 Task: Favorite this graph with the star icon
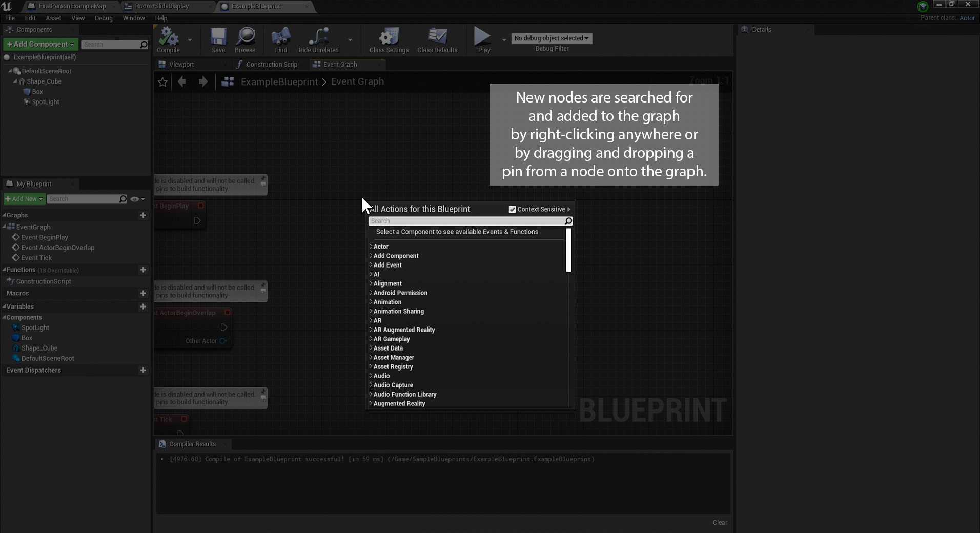[162, 82]
